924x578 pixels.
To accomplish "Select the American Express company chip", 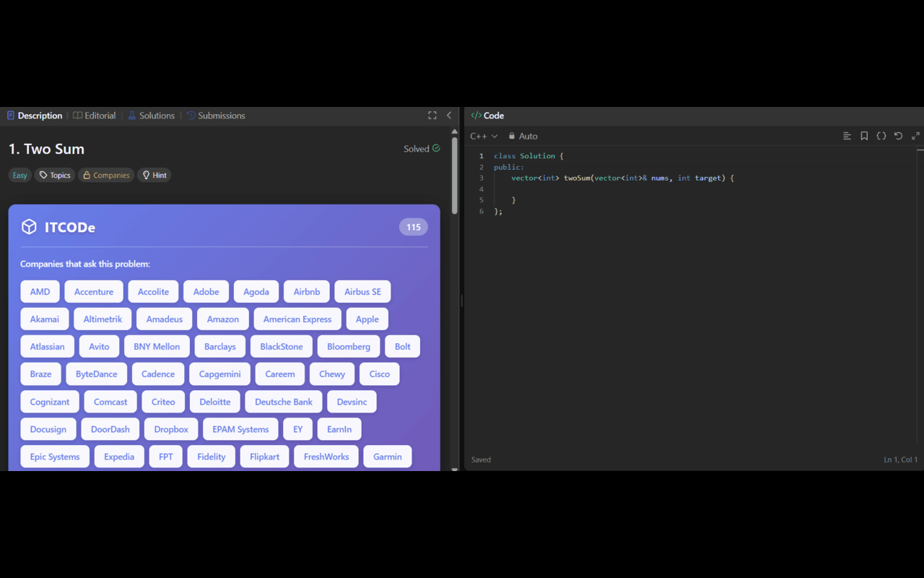I will coord(297,319).
